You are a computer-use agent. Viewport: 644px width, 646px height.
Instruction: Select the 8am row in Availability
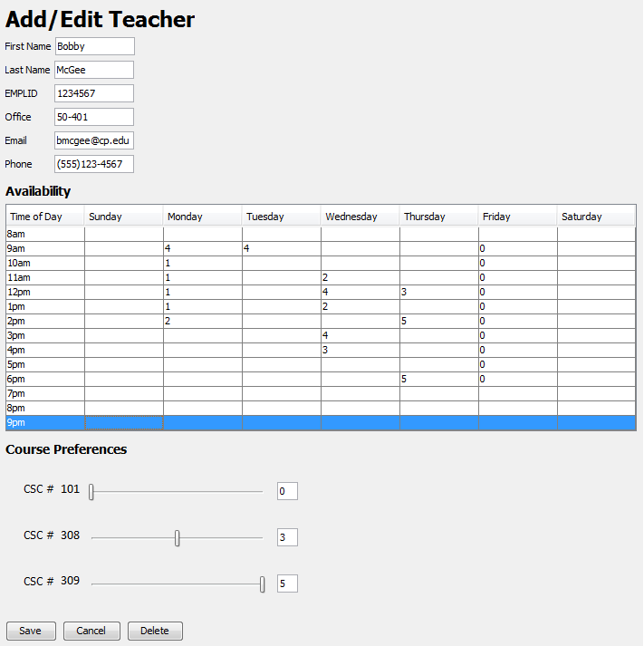[x=45, y=234]
